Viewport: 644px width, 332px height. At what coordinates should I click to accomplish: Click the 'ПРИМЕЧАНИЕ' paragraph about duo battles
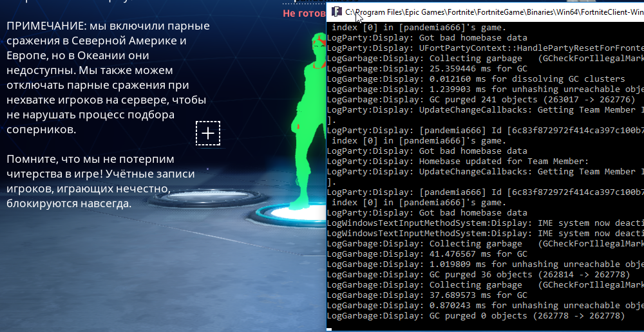108,78
